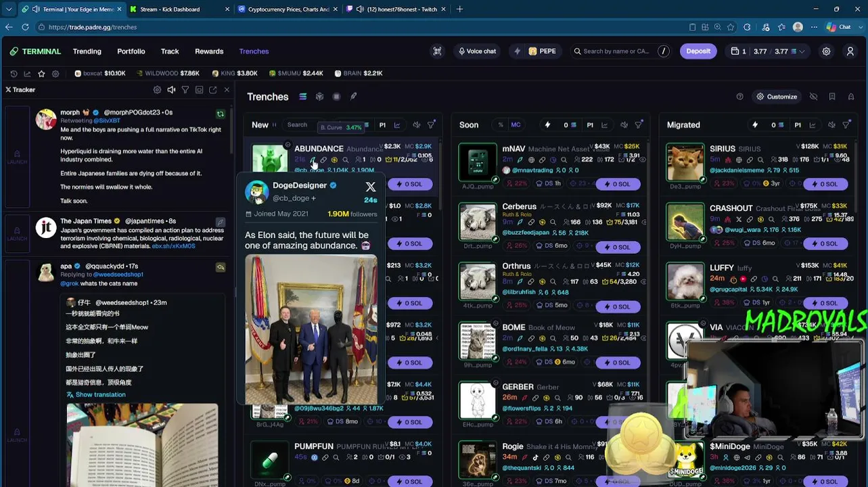The height and width of the screenshot is (487, 868).
Task: Open the Trenches bookmark icon
Action: tap(832, 97)
